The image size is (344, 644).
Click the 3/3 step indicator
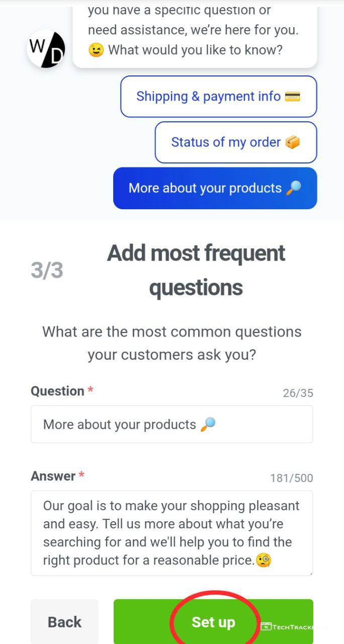pos(47,271)
